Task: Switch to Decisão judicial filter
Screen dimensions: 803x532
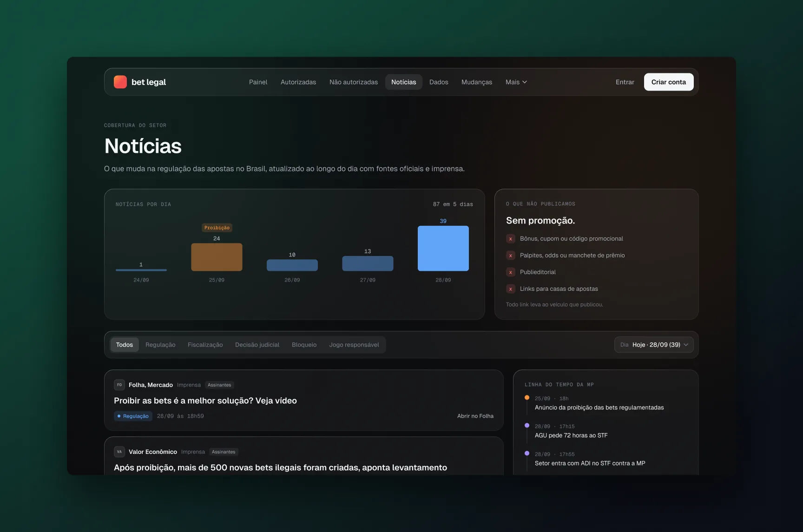Action: click(x=257, y=345)
